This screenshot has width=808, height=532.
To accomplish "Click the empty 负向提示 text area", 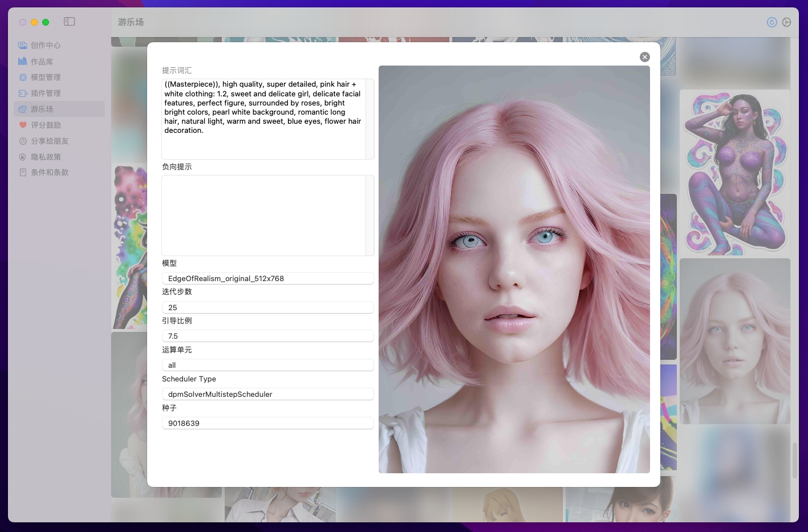I will coord(264,215).
